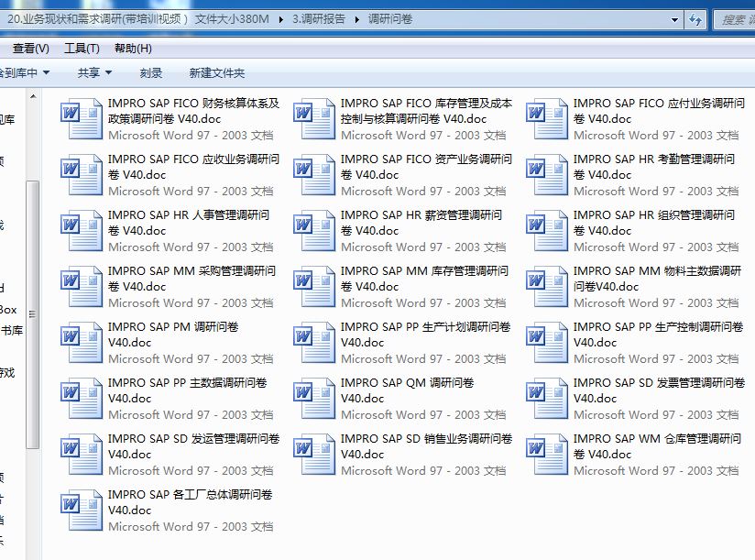Select file name IMPRO SAP FICO 资产业务调研问卷
755x560 pixels.
426,167
